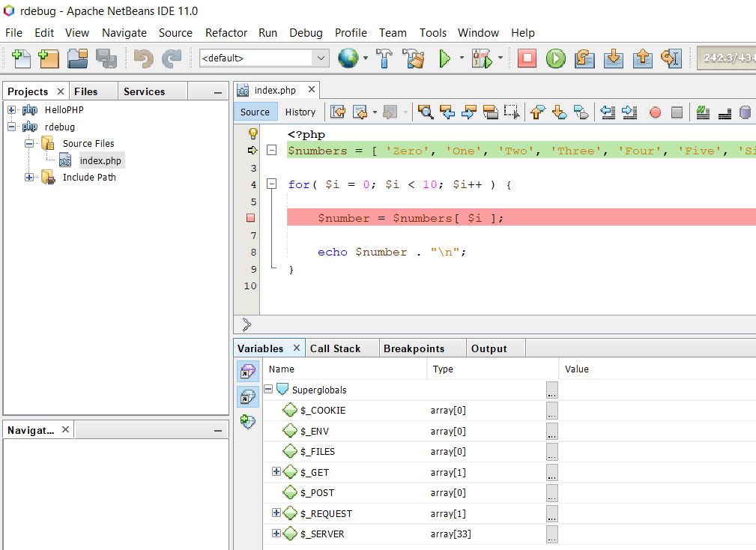Screen dimensions: 756x550
Task: Click the Save All icon
Action: 106,58
